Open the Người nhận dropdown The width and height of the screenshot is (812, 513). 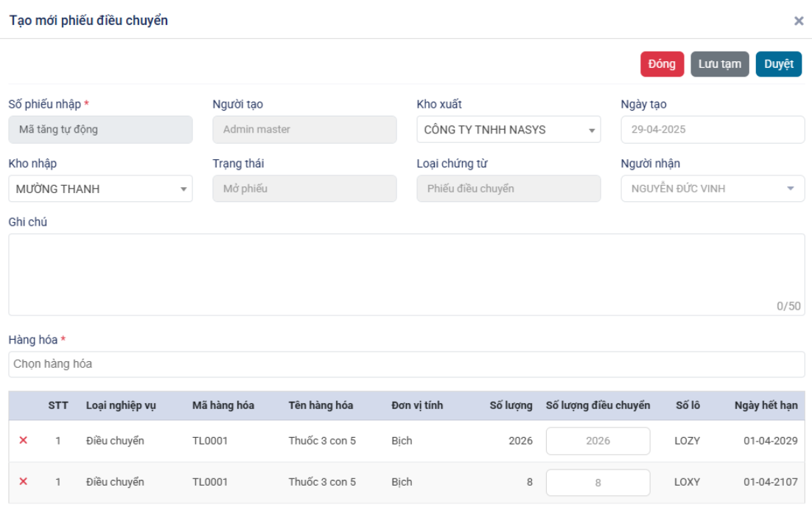point(712,189)
